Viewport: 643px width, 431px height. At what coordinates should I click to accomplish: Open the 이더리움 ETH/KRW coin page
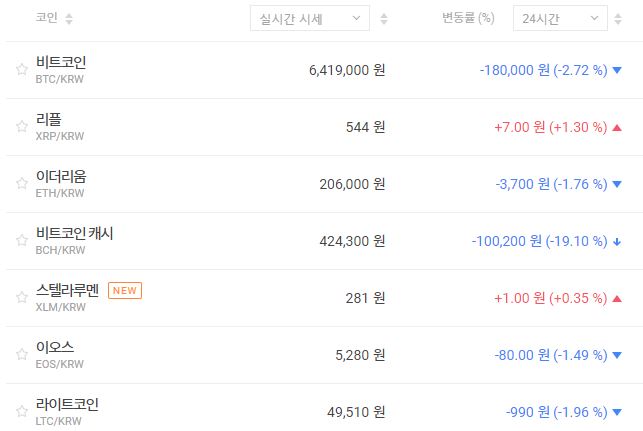(61, 177)
